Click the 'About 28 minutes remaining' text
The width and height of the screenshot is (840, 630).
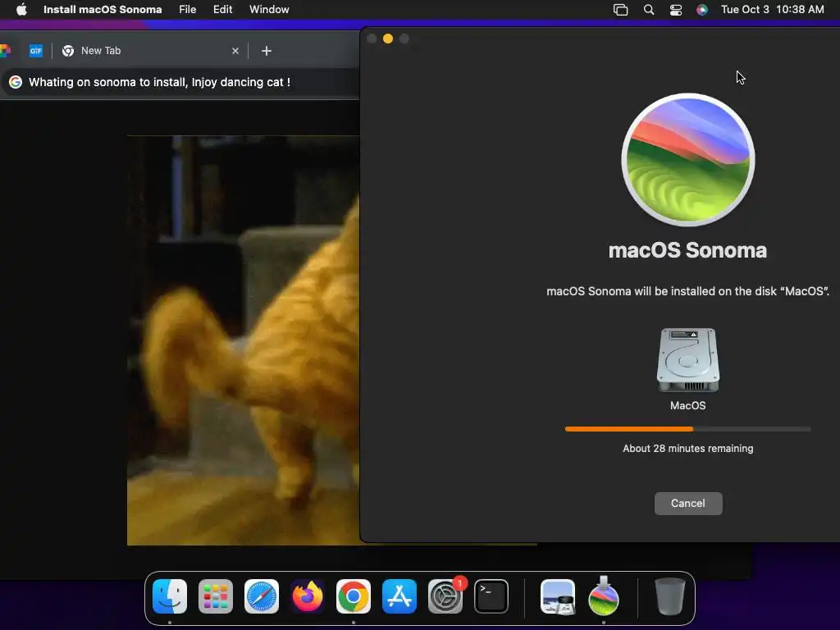[688, 449]
